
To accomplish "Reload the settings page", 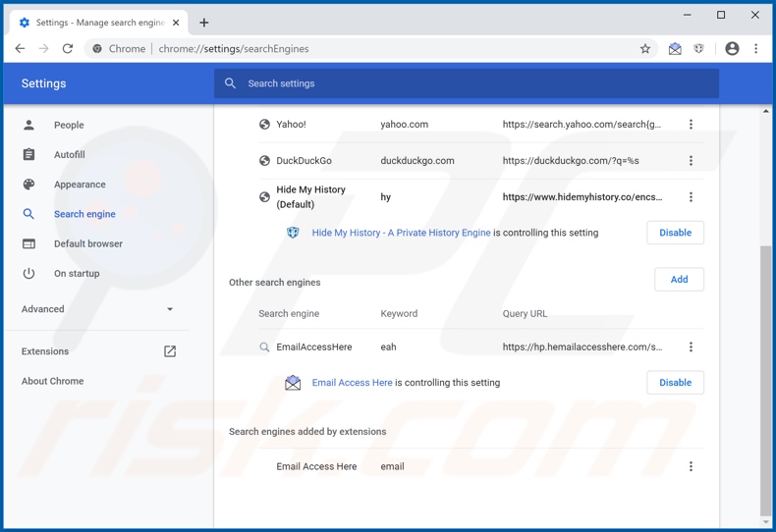I will [68, 48].
